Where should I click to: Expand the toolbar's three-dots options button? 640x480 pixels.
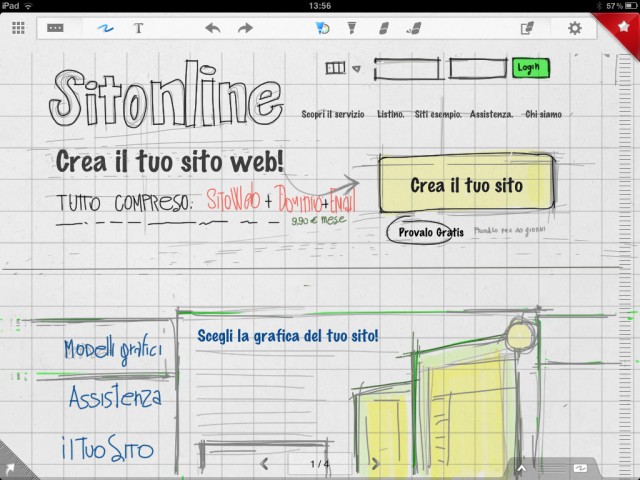56,28
